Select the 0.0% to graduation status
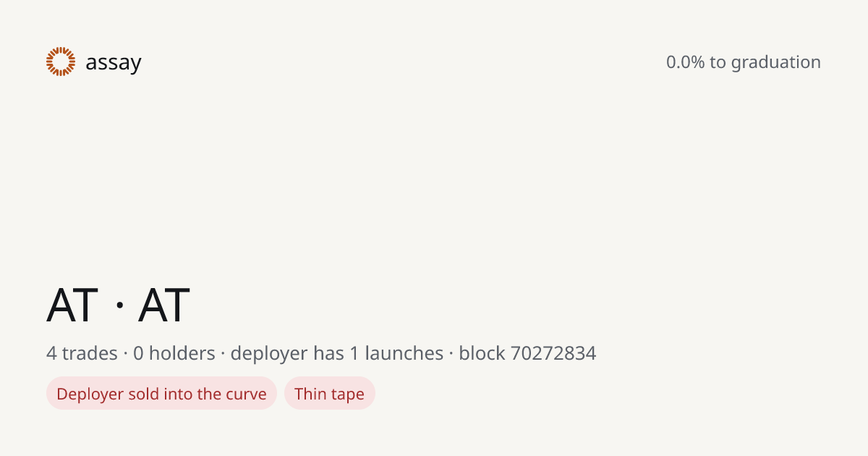This screenshot has height=456, width=868. (744, 62)
